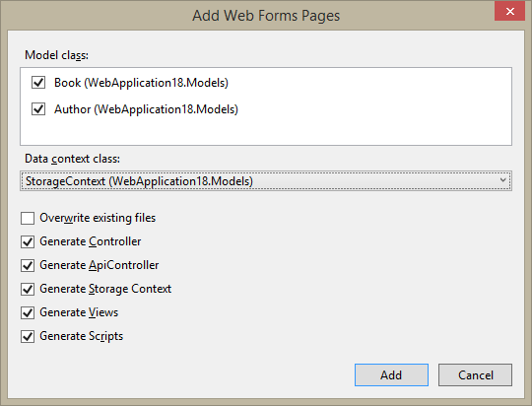Select the Author (WebApplication18.Models) list entry text
This screenshot has height=406, width=532.
(x=146, y=109)
